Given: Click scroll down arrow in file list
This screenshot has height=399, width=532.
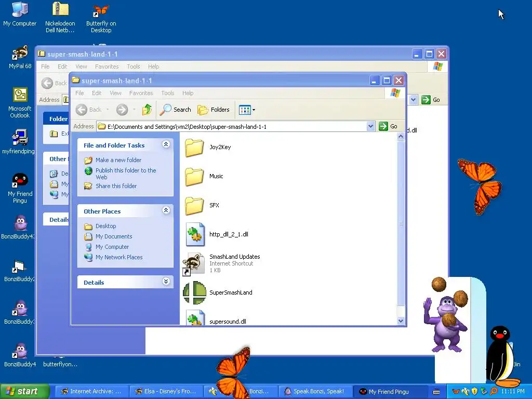Looking at the screenshot, I should click(x=401, y=321).
